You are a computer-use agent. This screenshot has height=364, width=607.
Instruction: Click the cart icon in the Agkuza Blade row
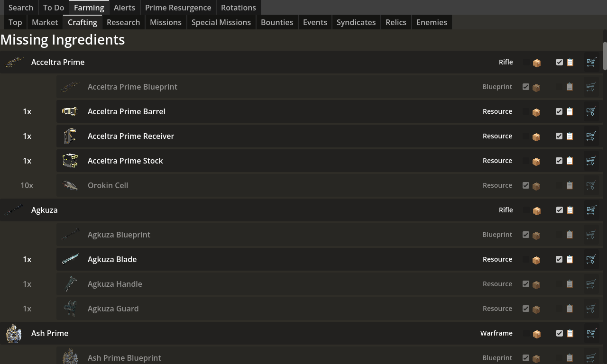pos(591,259)
